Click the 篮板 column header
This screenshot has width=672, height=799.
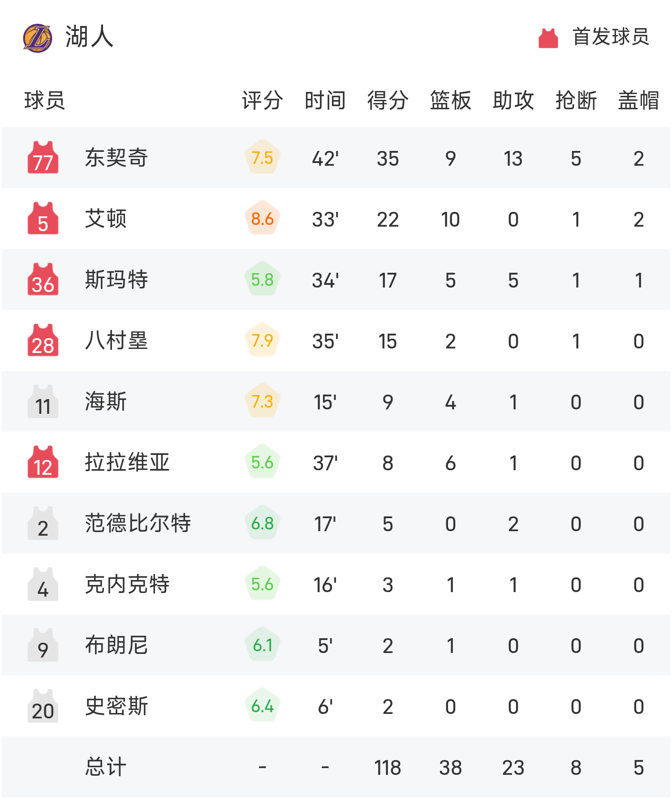click(450, 100)
